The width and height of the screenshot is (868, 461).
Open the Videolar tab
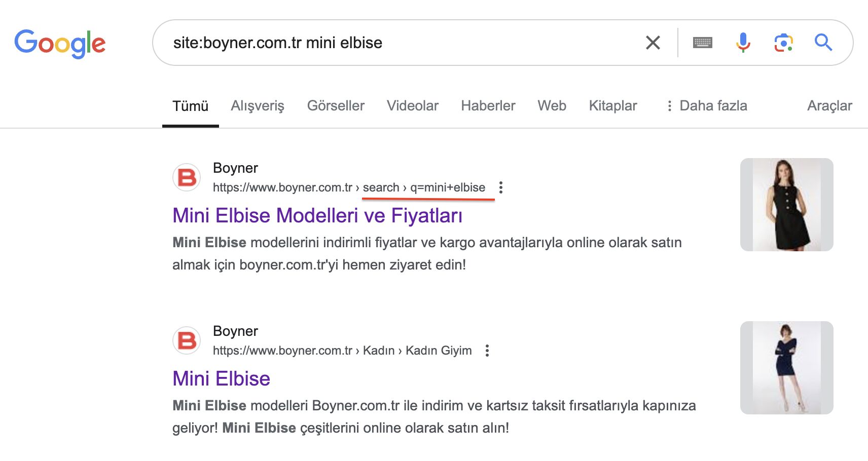413,106
